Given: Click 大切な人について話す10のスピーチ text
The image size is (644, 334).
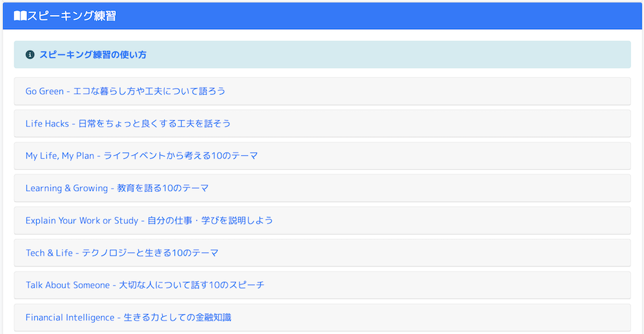Looking at the screenshot, I should (x=192, y=285).
